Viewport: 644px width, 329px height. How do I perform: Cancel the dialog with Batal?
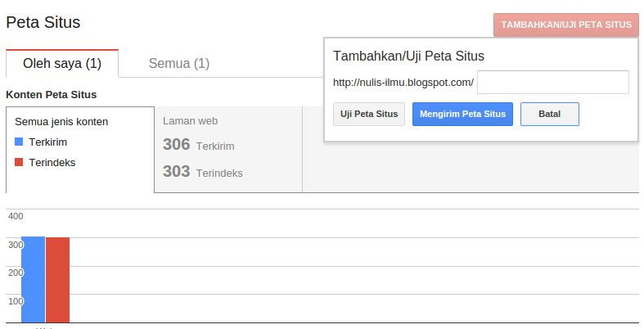point(549,114)
